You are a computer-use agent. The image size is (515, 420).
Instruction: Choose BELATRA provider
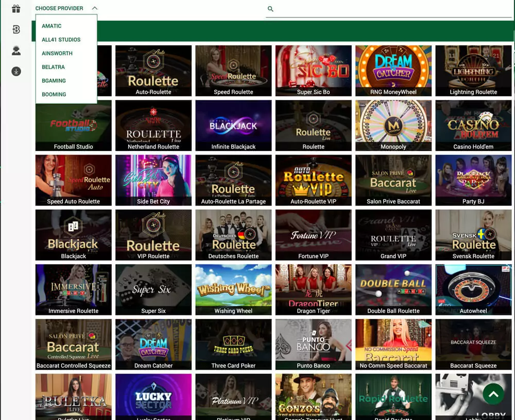tap(54, 67)
